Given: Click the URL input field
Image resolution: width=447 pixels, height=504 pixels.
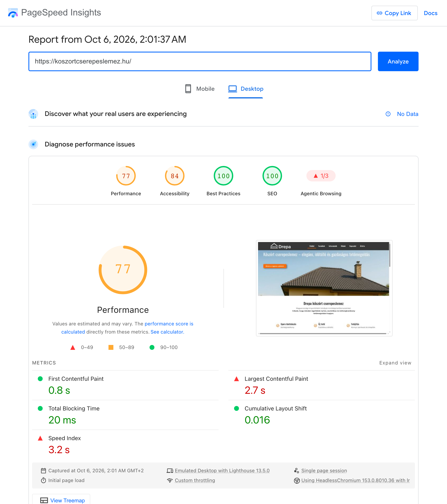Looking at the screenshot, I should click(x=200, y=61).
